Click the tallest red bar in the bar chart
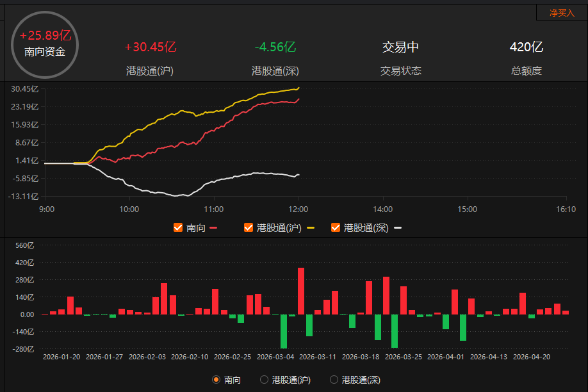Image resolution: width=588 pixels, height=392 pixels. [x=301, y=291]
